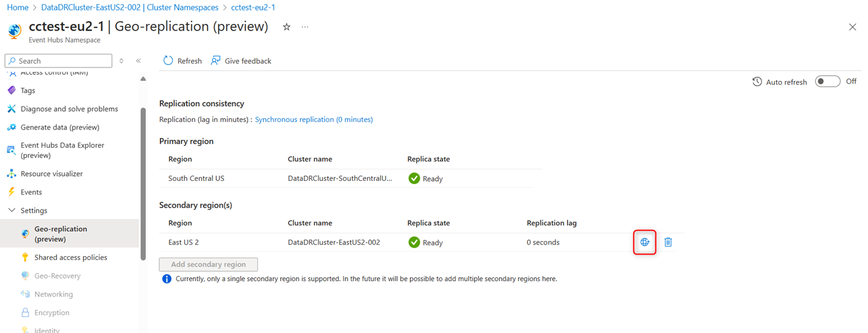Open Give feedback from the toolbar
Image resolution: width=868 pixels, height=333 pixels.
point(241,61)
